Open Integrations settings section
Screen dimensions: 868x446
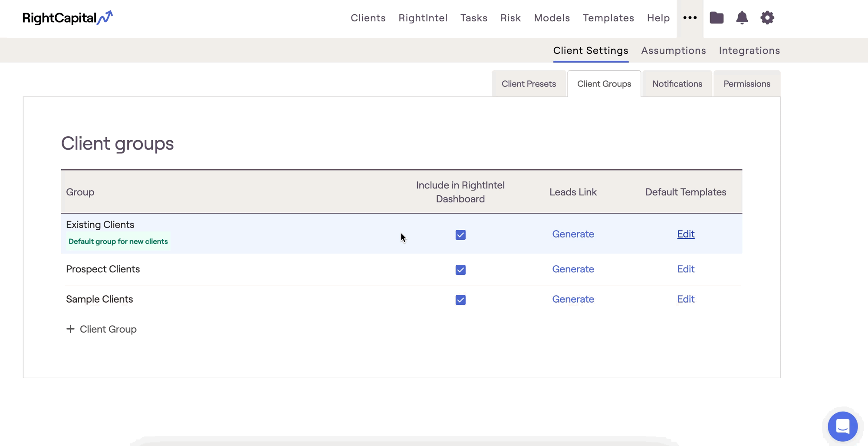click(749, 50)
